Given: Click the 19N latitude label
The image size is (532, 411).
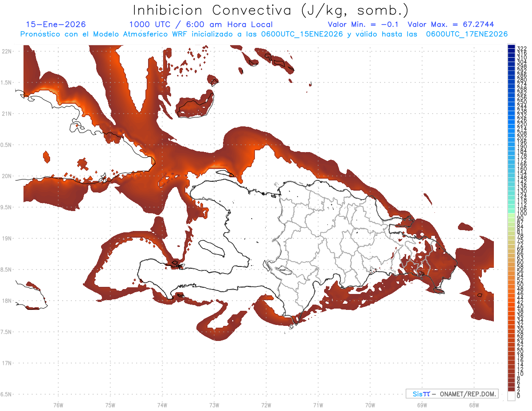Looking at the screenshot, I should [7, 239].
